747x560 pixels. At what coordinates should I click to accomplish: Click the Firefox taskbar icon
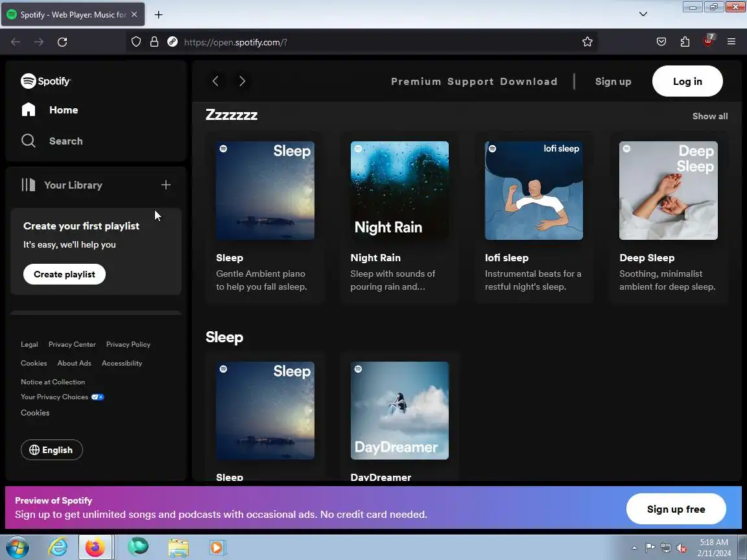pos(95,548)
